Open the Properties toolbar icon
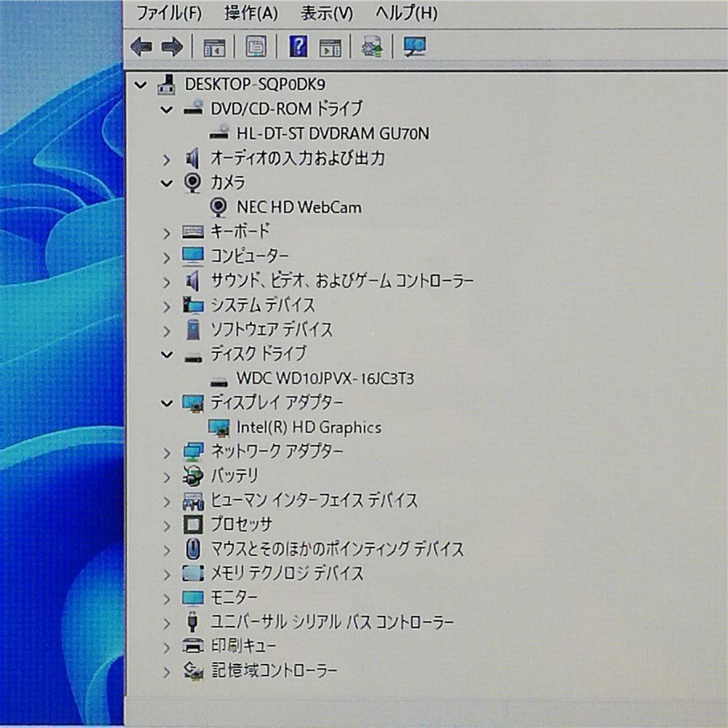The image size is (728, 728). pos(256,47)
